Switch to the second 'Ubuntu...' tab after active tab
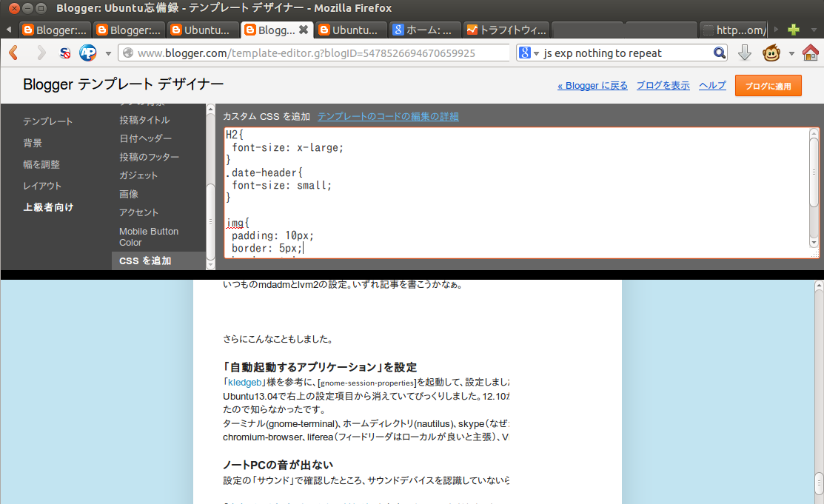The width and height of the screenshot is (824, 504). [351, 30]
